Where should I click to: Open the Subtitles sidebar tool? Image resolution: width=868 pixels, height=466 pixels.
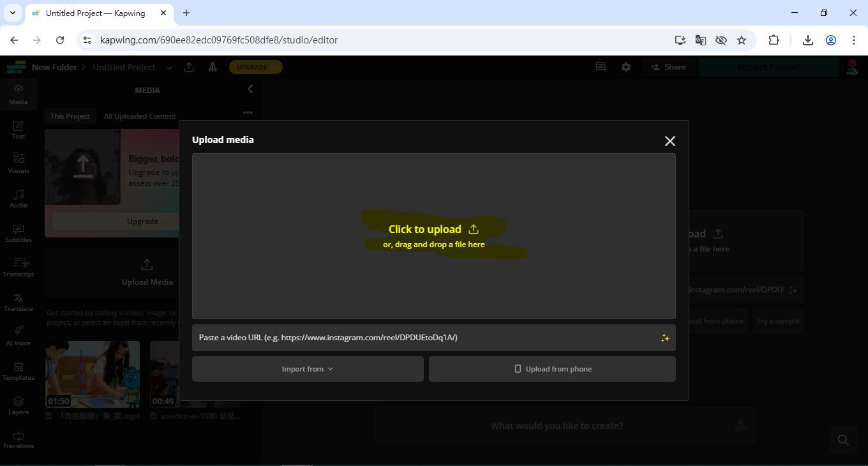tap(19, 233)
